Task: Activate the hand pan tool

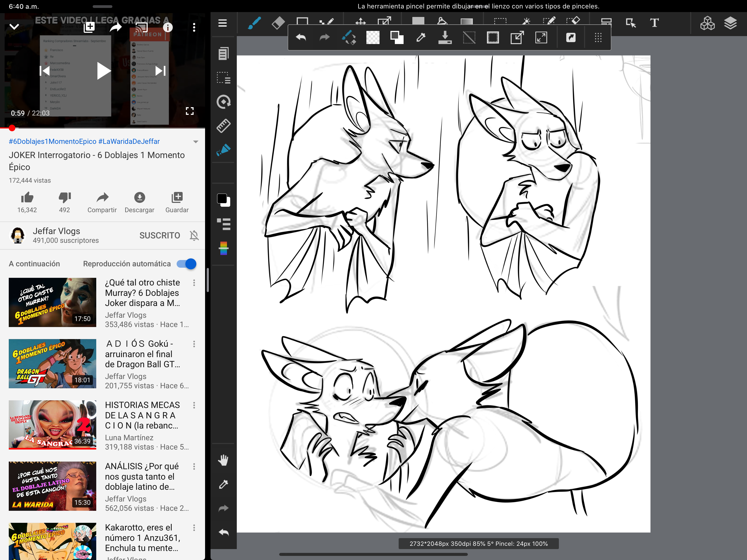Action: [223, 460]
